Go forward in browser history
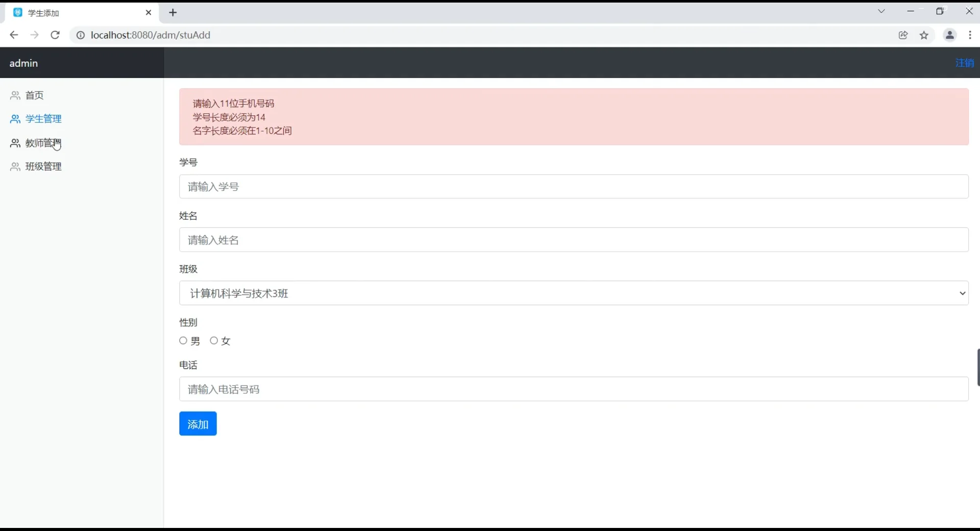980x531 pixels. [34, 35]
